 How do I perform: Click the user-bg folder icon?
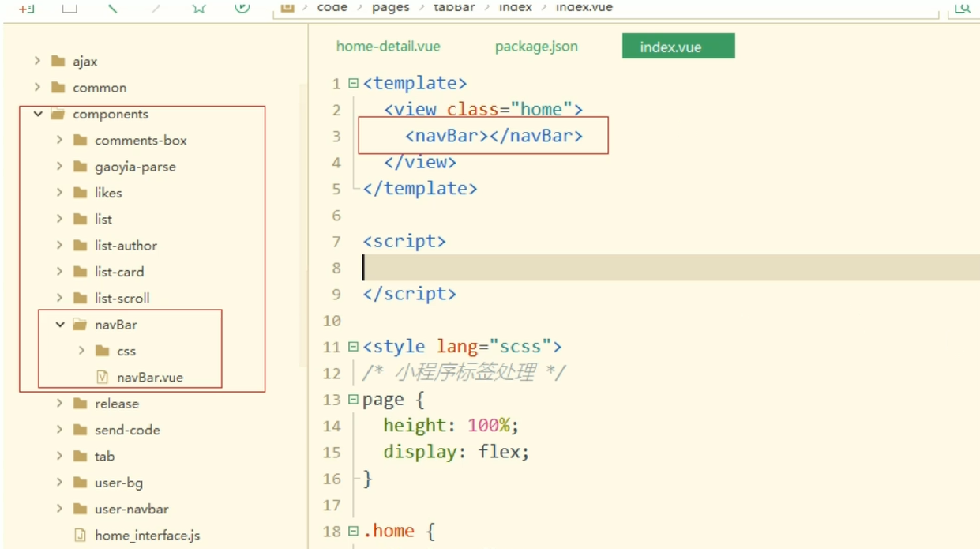(80, 483)
